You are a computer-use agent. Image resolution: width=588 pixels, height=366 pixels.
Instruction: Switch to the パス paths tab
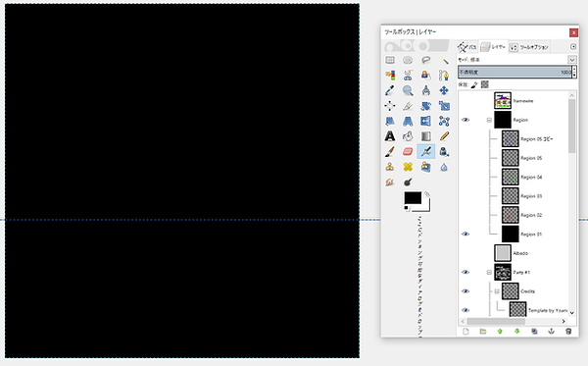[x=467, y=47]
